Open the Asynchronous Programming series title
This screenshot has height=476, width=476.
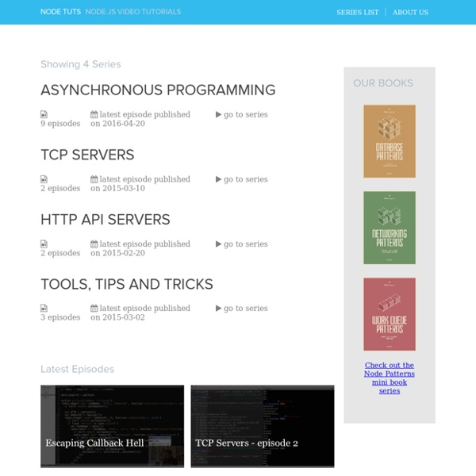click(x=158, y=90)
